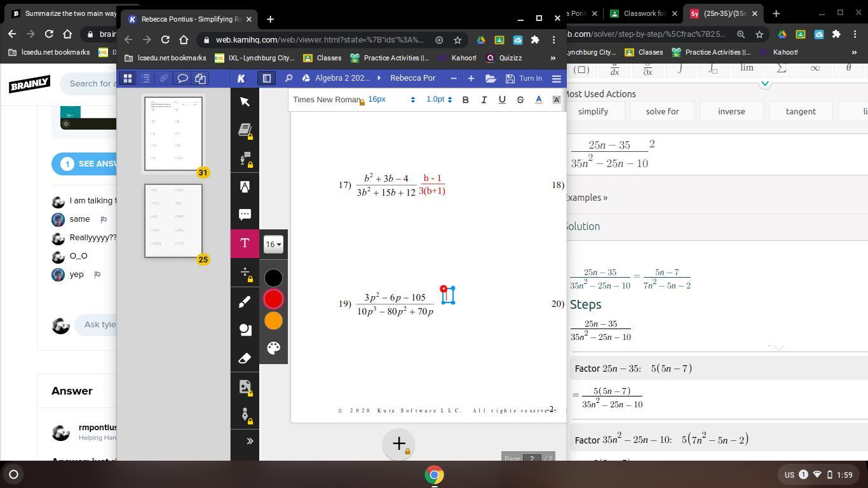Open the custom color palette icon
This screenshot has height=488, width=868.
[x=273, y=348]
